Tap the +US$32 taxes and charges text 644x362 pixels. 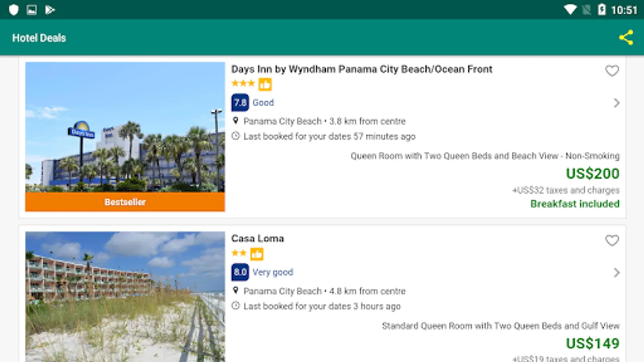tap(566, 190)
